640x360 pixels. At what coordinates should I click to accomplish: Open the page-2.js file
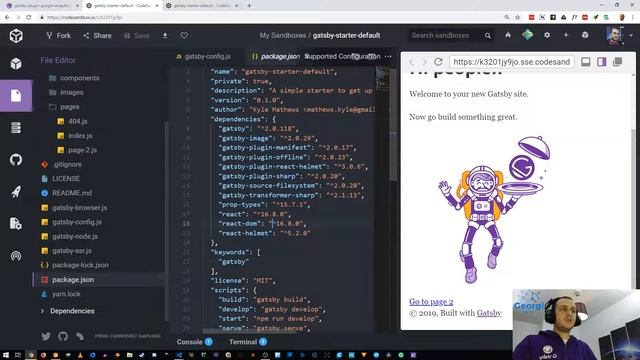point(77,150)
